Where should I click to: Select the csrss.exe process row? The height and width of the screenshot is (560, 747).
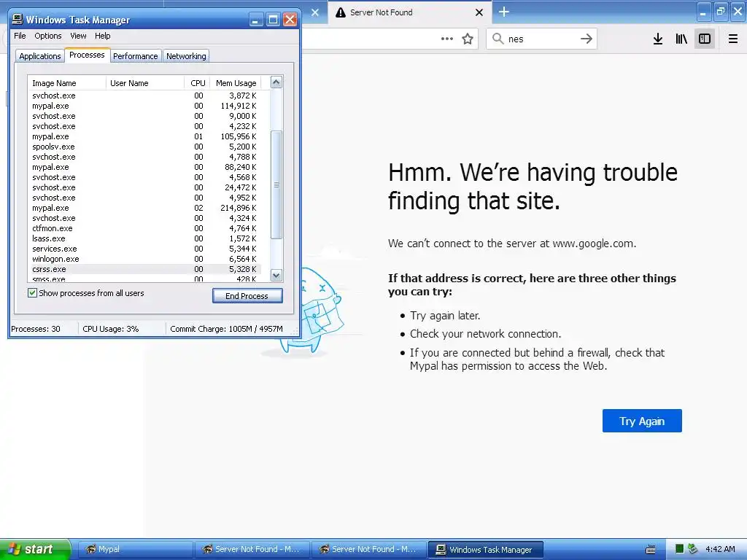(x=144, y=269)
